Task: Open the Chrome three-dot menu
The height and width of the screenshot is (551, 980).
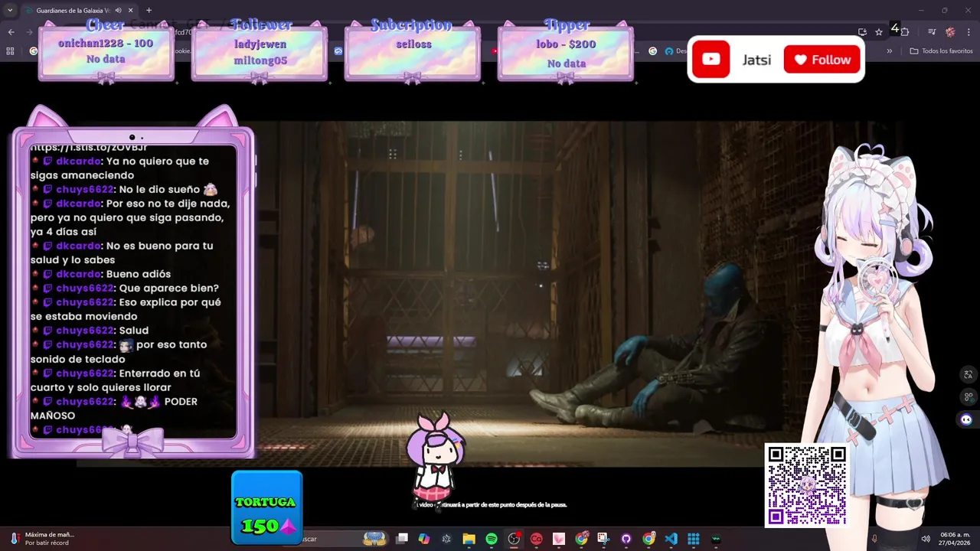Action: (969, 32)
